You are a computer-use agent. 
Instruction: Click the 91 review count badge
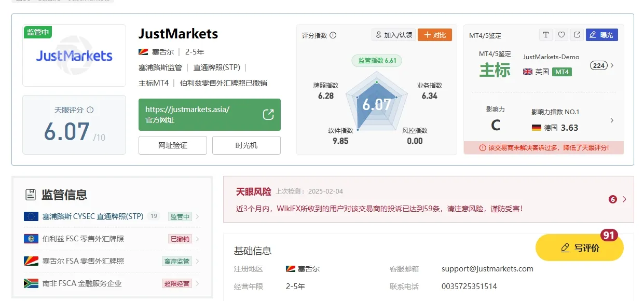tap(609, 236)
